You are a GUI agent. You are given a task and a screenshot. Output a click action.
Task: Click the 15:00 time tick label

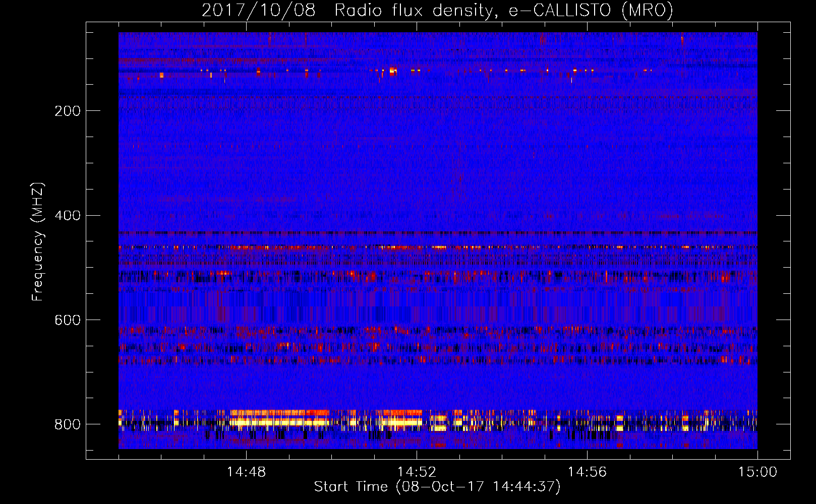[757, 472]
